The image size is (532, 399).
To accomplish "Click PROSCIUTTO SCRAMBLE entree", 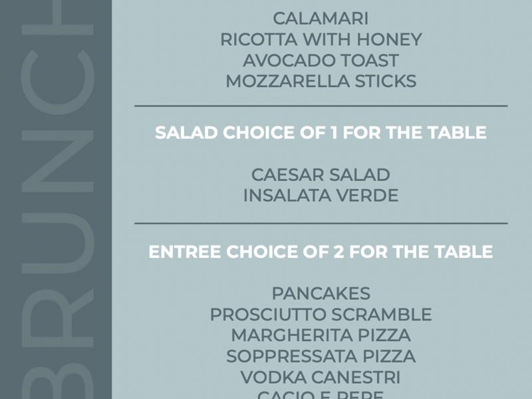I will 321,315.
